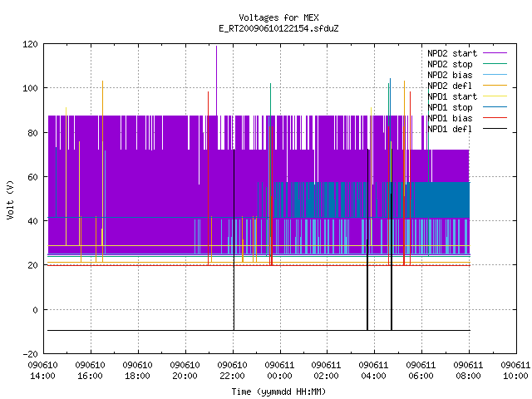Click the 090610 20:00 time tick label
This screenshot has width=532, height=399.
(185, 371)
